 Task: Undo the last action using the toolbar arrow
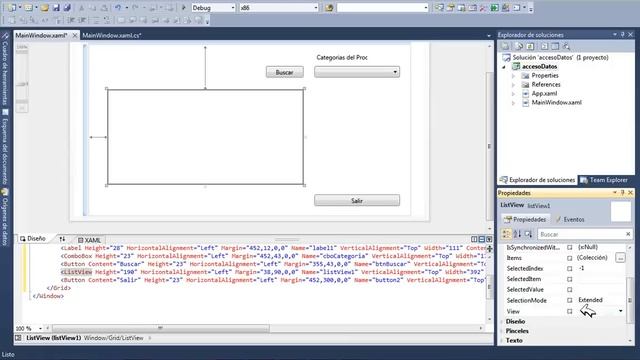tap(118, 7)
